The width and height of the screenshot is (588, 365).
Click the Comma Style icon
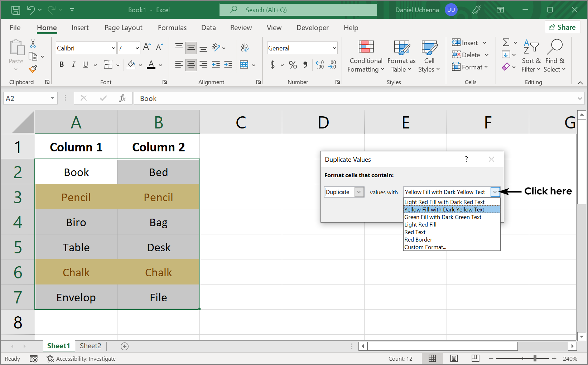click(x=305, y=65)
